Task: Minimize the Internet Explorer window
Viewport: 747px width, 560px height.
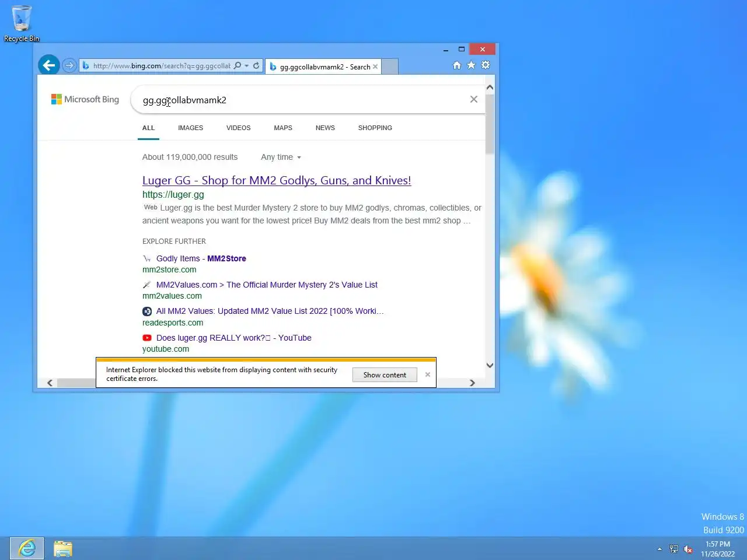Action: point(446,50)
